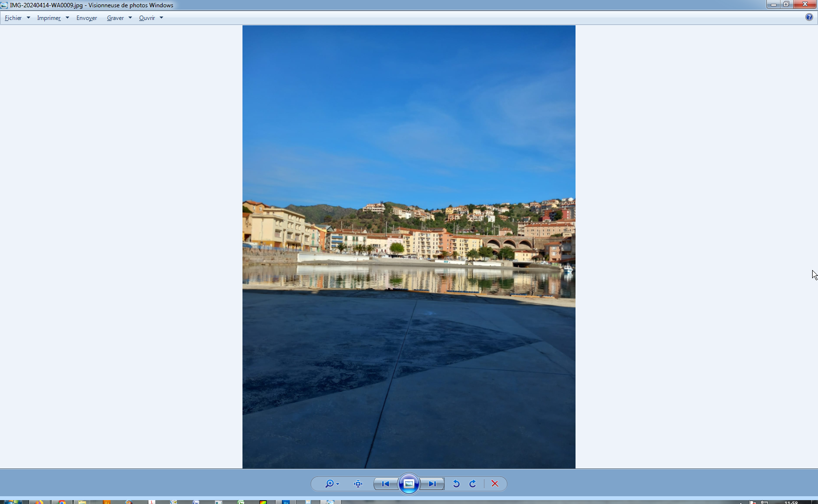
Task: Restore down the photo viewer window
Action: (x=786, y=4)
